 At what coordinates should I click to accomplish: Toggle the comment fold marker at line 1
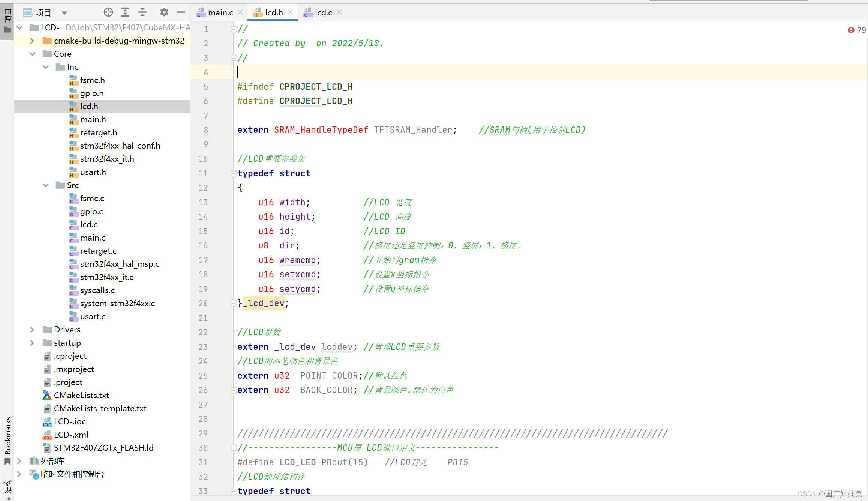tap(234, 29)
